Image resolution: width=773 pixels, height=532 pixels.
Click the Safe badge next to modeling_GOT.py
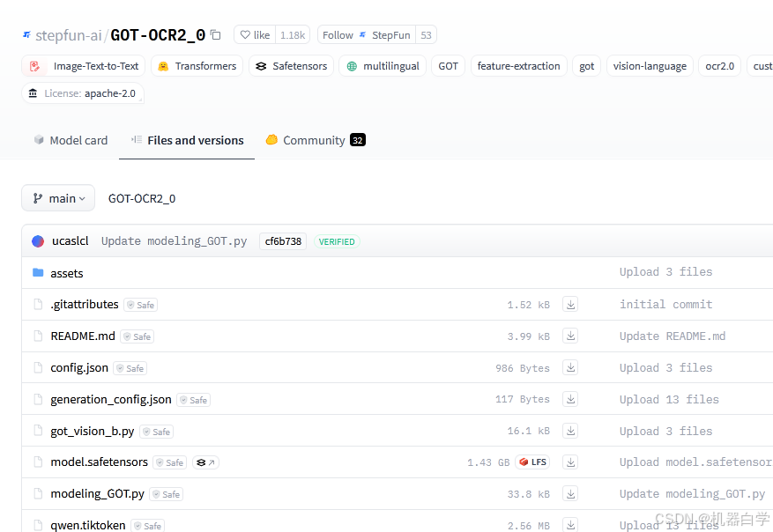166,494
